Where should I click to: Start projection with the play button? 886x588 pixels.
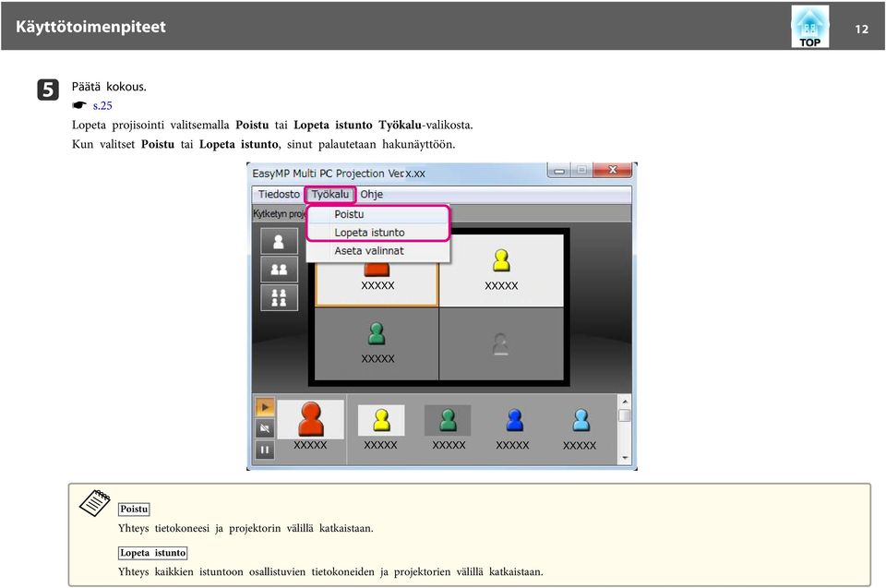coord(265,406)
